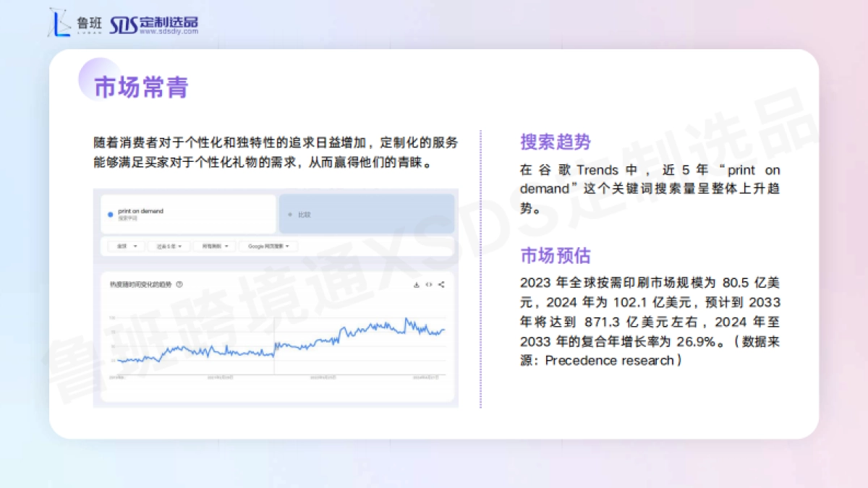The image size is (868, 488).
Task: Select the print on demand search term card
Action: click(x=188, y=212)
